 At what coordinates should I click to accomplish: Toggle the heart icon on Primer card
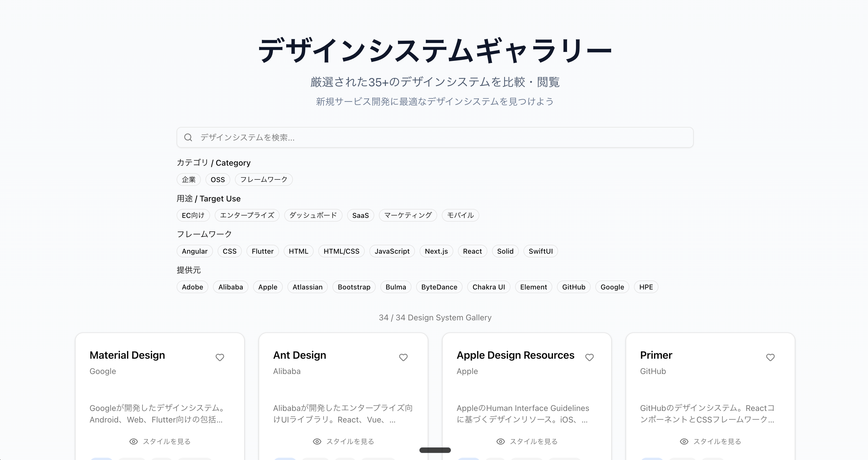coord(770,357)
